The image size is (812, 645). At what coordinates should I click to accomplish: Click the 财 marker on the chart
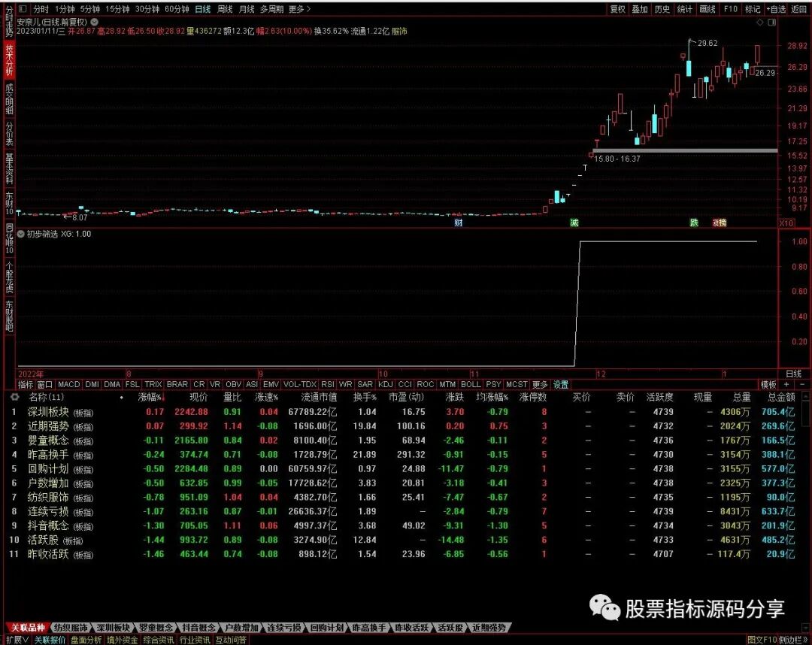pos(459,223)
